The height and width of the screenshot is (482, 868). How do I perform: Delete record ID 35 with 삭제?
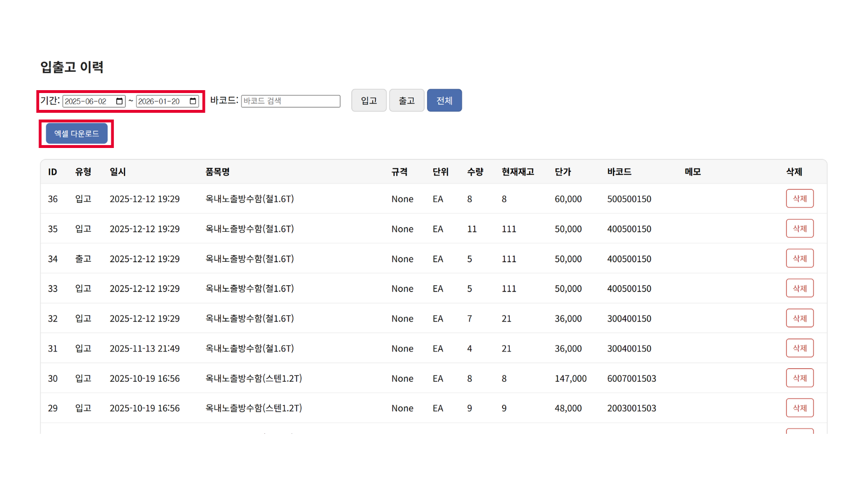tap(799, 228)
